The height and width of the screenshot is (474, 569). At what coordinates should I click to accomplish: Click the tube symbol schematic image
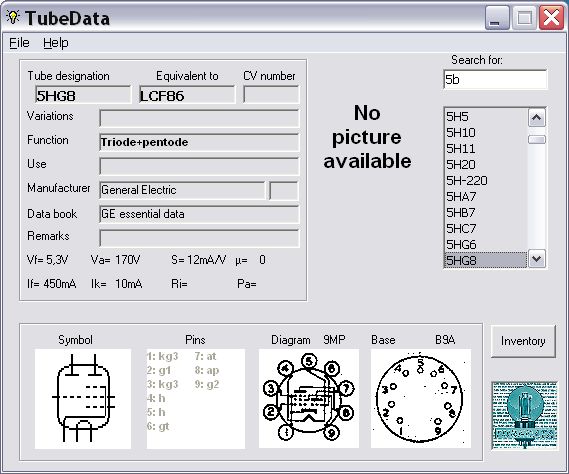[x=83, y=399]
